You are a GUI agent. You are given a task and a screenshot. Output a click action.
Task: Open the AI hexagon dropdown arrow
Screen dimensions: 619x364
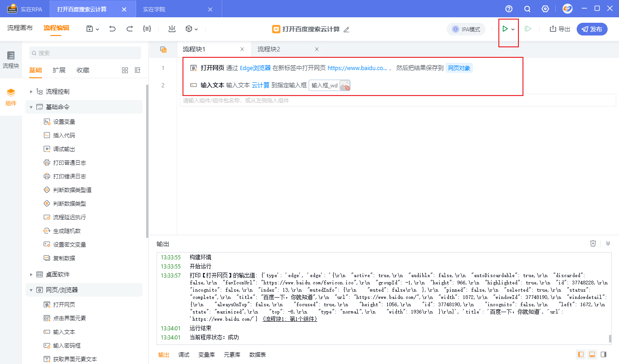tap(196, 29)
